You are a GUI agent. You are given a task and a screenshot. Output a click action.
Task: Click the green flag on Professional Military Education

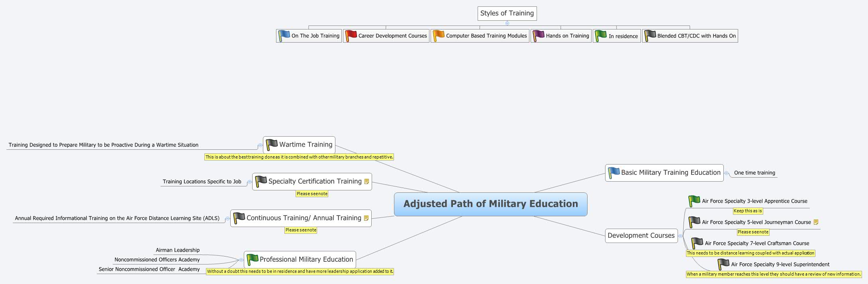pos(253,259)
